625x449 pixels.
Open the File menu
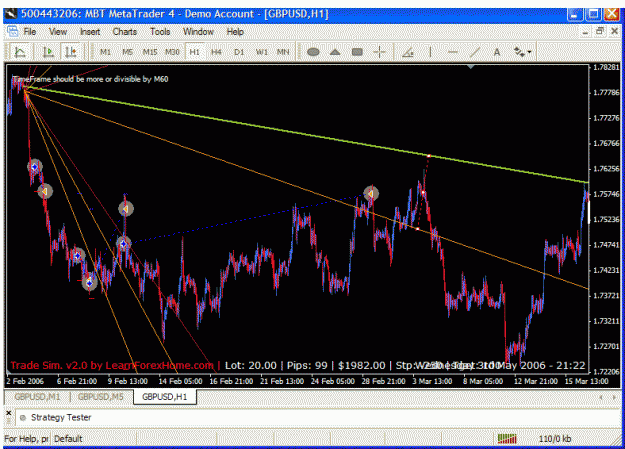click(30, 32)
